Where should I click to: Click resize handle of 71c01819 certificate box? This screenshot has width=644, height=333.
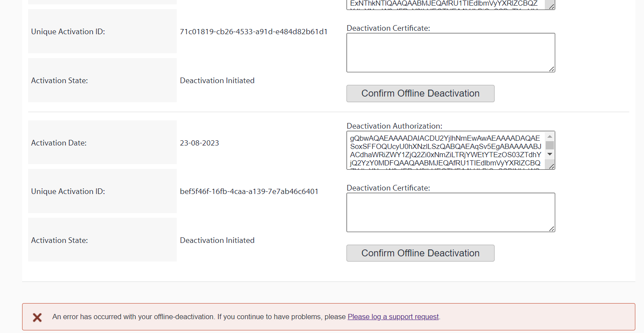tap(551, 69)
